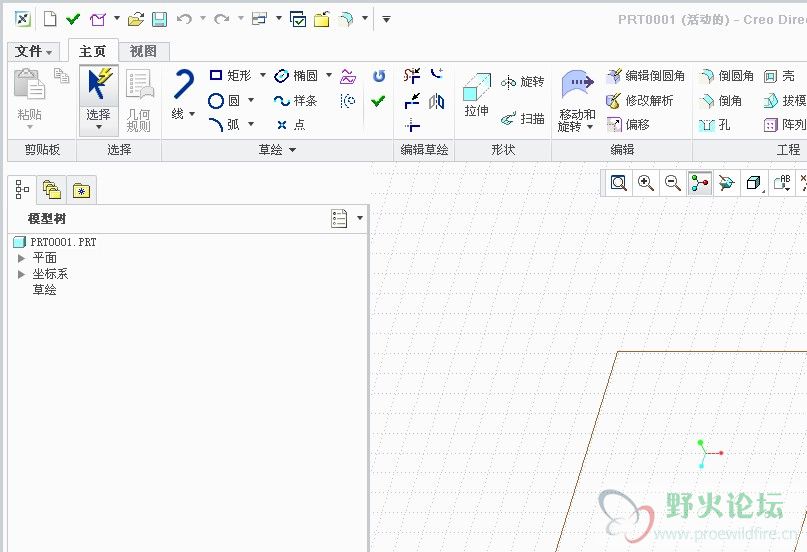Click the concentric offset sketch icon
Viewport: 807px width, 552px height.
point(348,101)
